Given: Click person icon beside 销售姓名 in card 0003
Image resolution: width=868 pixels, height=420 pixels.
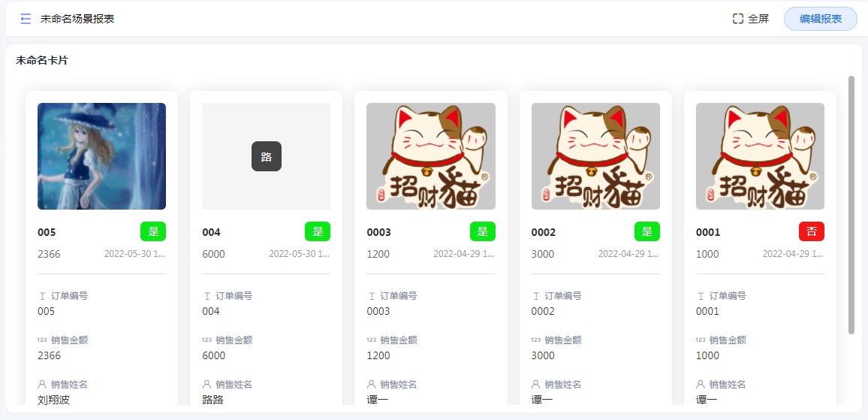Looking at the screenshot, I should (x=372, y=384).
